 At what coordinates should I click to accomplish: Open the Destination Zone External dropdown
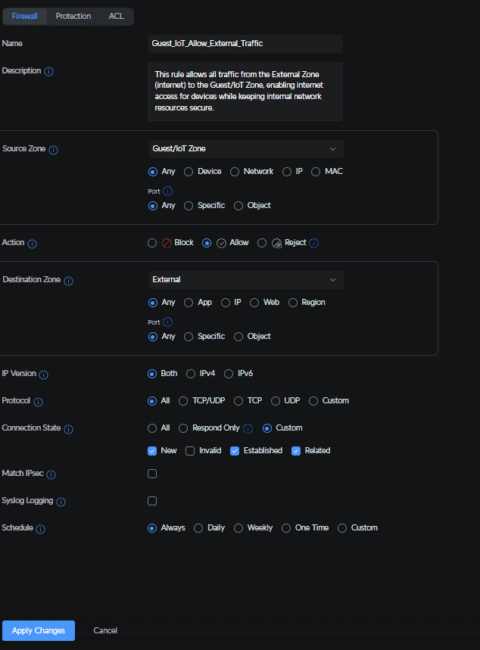click(x=246, y=280)
